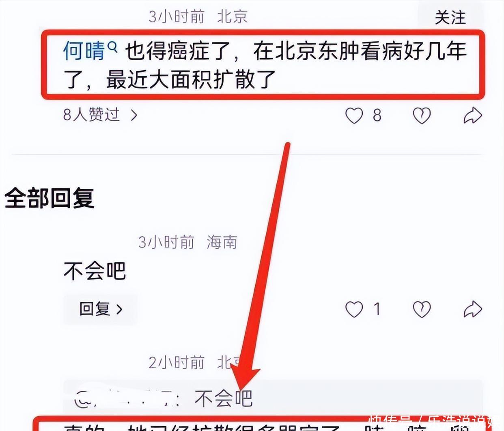Open the 回复 button under 不会吧
Image resolution: width=504 pixels, height=431 pixels.
pyautogui.click(x=100, y=309)
